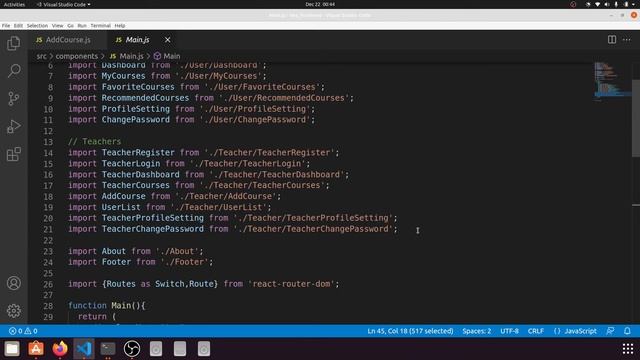Click the feedback icon in status bar
This screenshot has height=360, width=640.
pyautogui.click(x=610, y=331)
